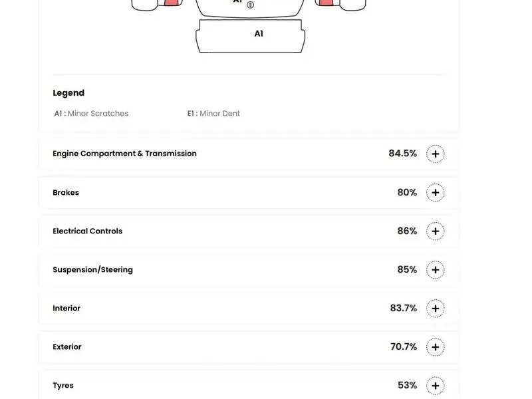Click the plus icon beside Brakes
Viewport: 532px width, 399px height.
pyautogui.click(x=435, y=193)
